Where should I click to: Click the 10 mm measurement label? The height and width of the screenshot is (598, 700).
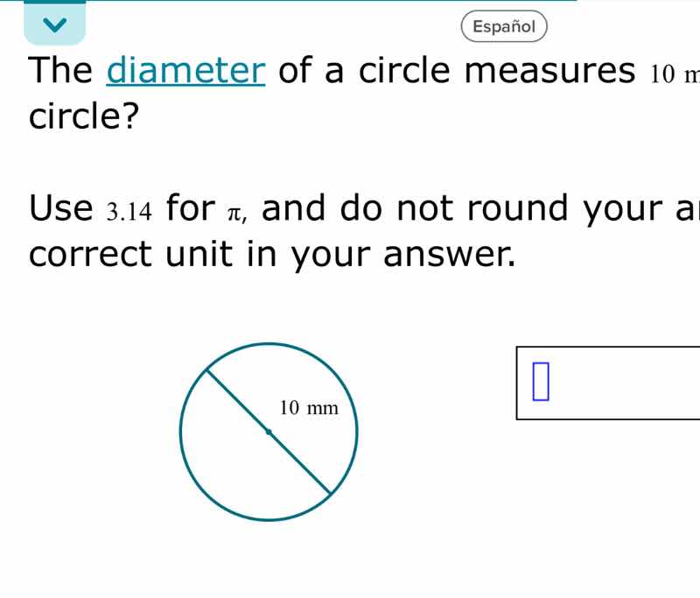(308, 407)
